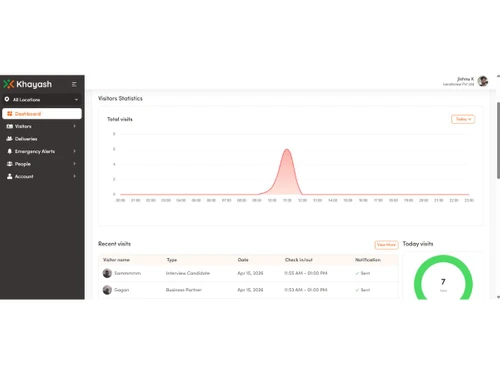Click the location pin icon

(7, 99)
